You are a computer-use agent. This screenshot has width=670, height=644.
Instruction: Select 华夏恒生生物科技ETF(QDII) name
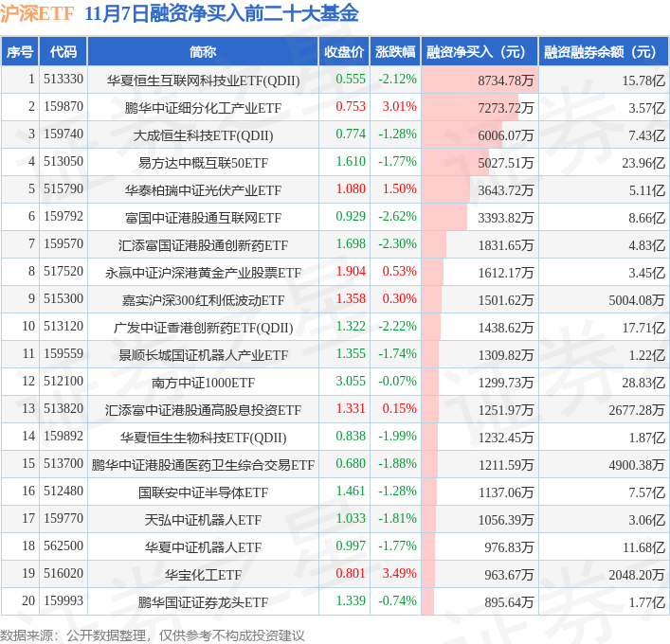click(203, 438)
